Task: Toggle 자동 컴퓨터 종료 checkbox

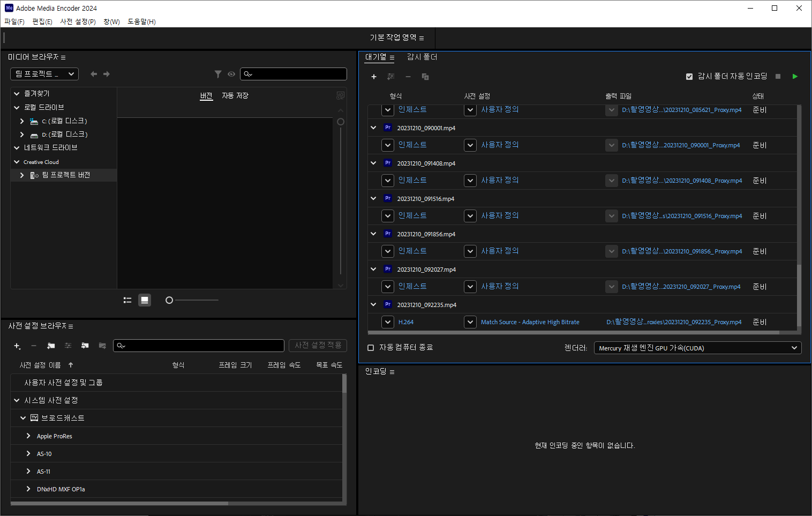Action: 371,348
